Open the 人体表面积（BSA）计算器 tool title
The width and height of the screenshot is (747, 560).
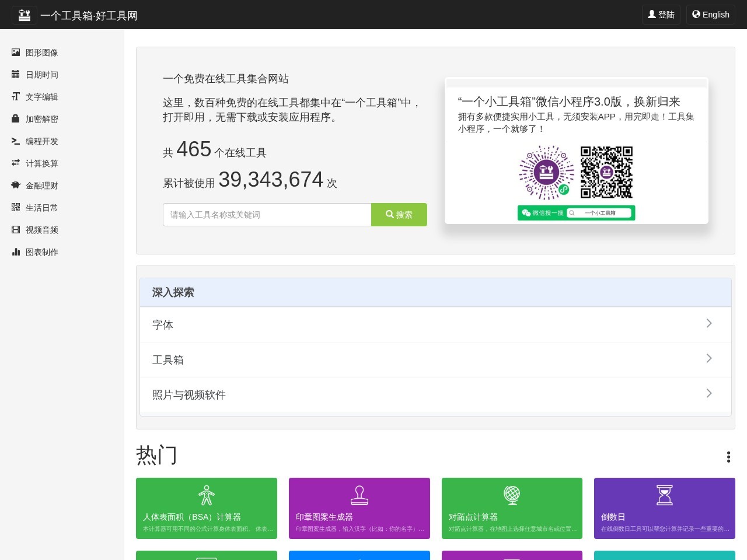(x=192, y=517)
